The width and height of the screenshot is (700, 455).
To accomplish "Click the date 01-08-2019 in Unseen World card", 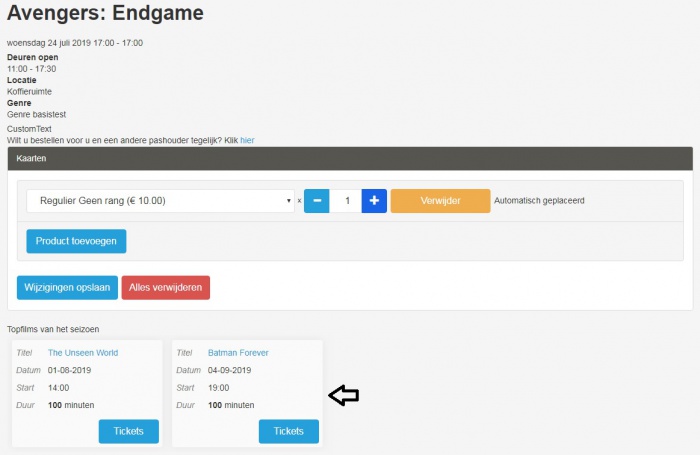I will pos(69,370).
